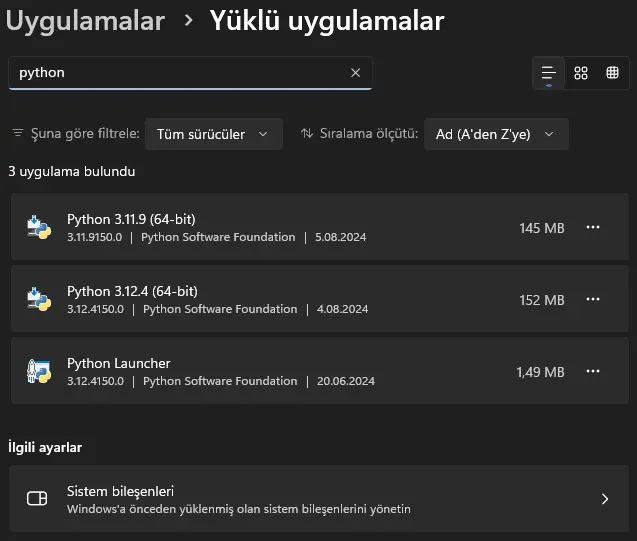Open the Tüm sürücüler filter dropdown
The width and height of the screenshot is (637, 541).
[x=214, y=134]
